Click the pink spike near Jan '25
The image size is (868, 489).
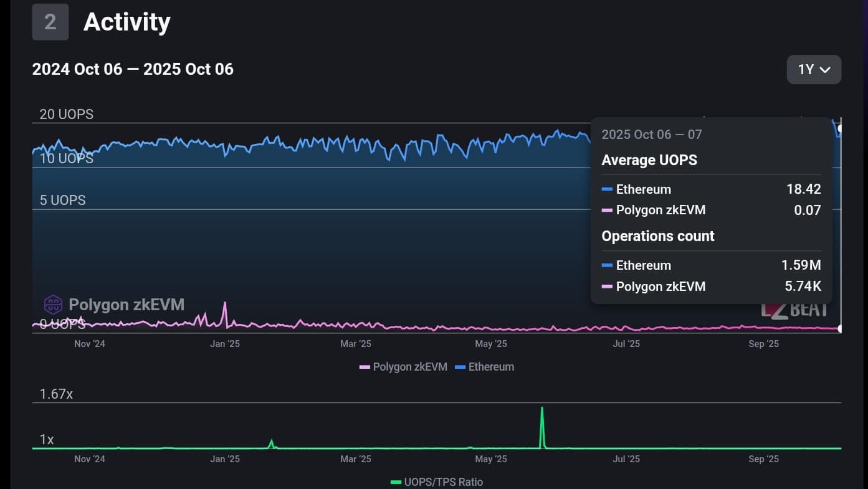pyautogui.click(x=225, y=315)
